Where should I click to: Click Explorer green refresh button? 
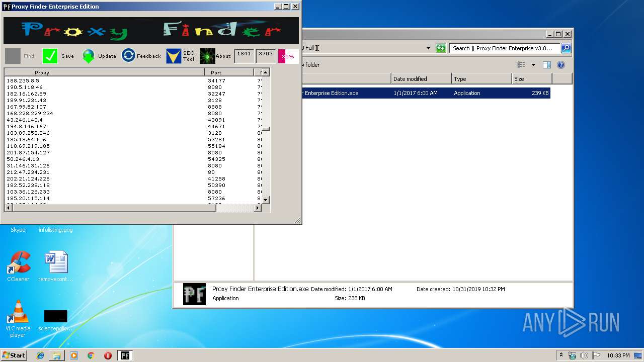pos(441,48)
